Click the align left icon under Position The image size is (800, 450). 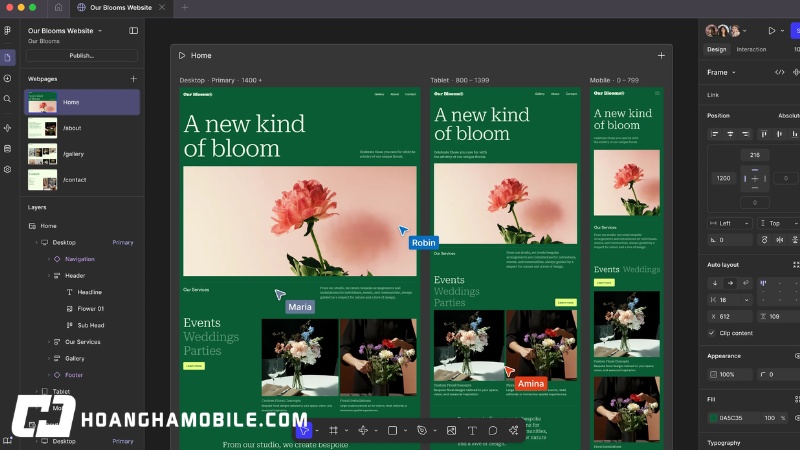pos(715,134)
